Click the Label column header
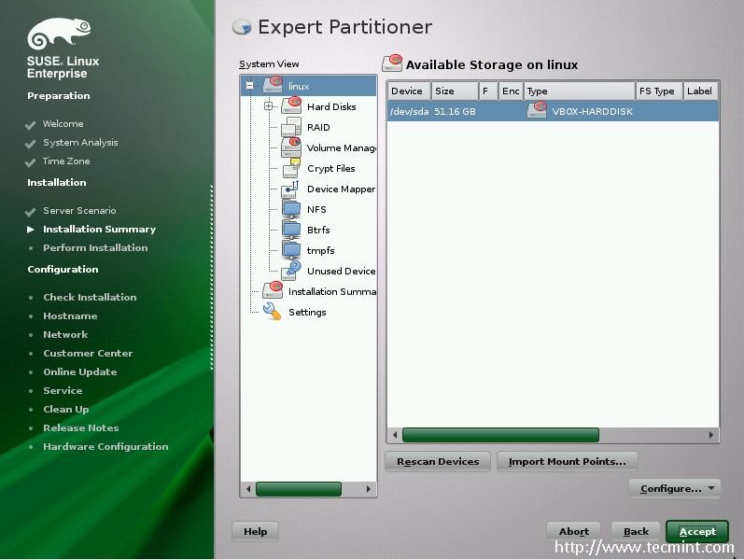 (x=701, y=91)
